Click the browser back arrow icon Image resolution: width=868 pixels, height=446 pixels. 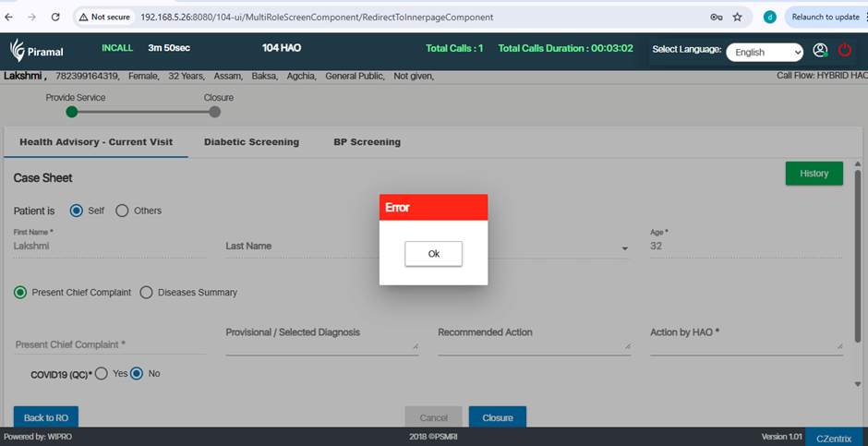[x=10, y=17]
